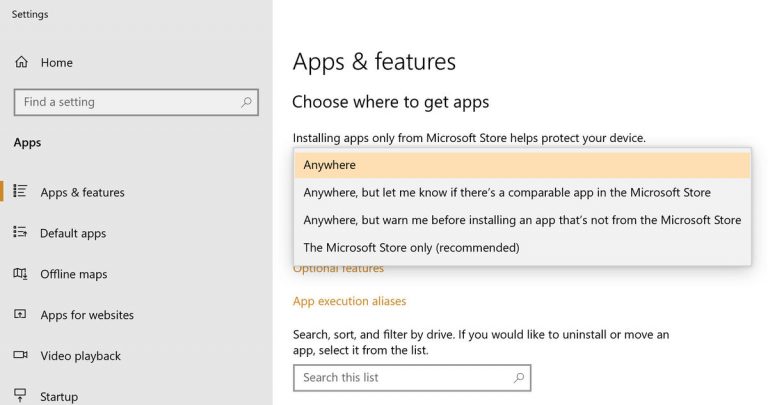768x405 pixels.
Task: Focus the Find a setting search box
Action: coord(136,102)
